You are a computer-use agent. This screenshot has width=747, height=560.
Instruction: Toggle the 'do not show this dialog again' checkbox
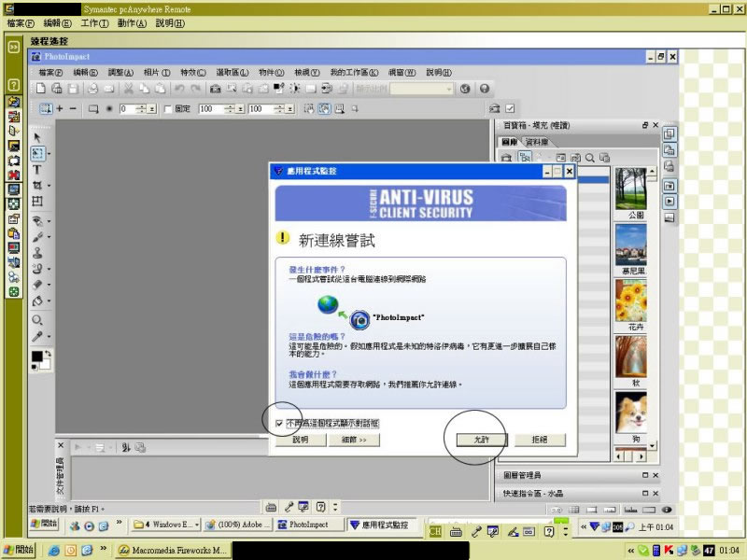(279, 424)
